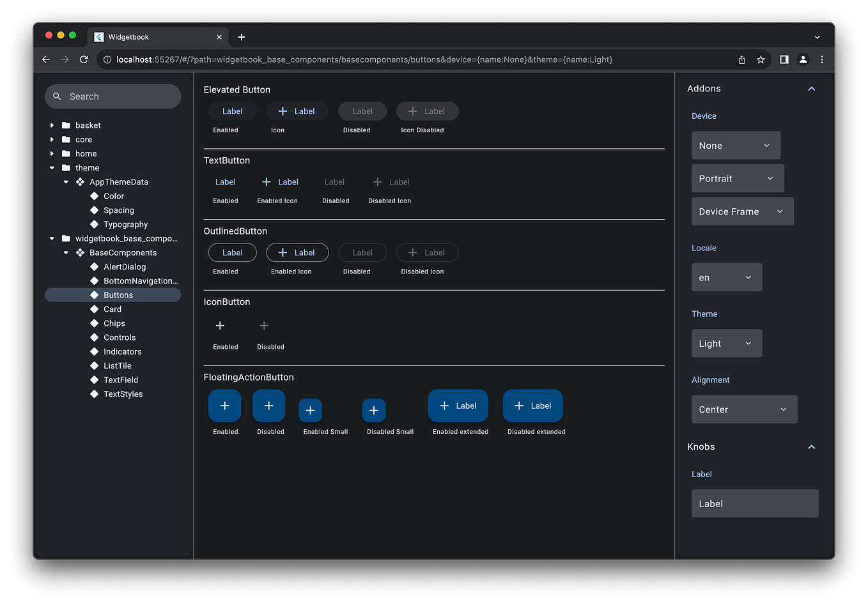Open the Alignment dropdown showing Center
This screenshot has height=603, width=868.
pos(745,409)
